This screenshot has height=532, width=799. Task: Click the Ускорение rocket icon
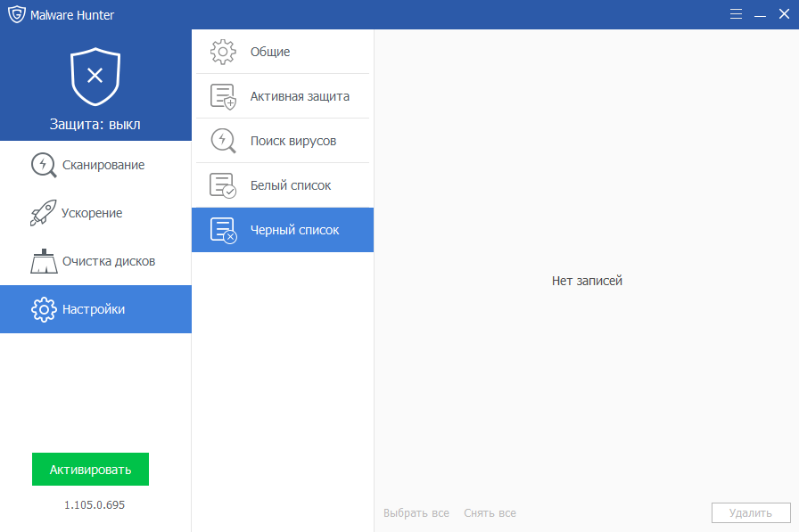[x=44, y=213]
